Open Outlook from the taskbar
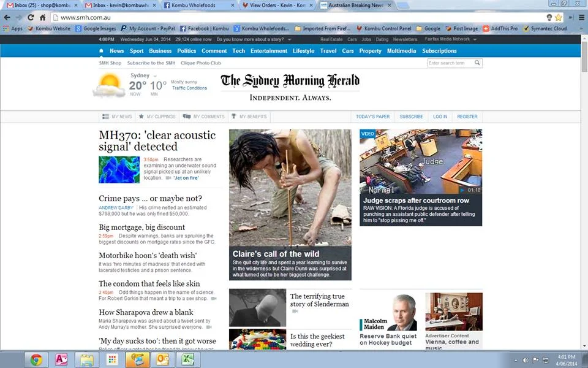Viewport: 588px width, 368px height. coord(162,360)
